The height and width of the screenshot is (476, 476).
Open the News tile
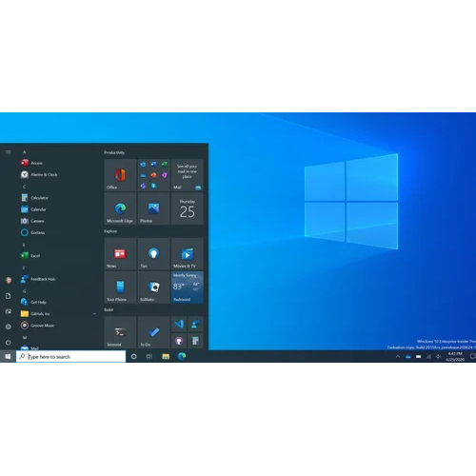[120, 254]
